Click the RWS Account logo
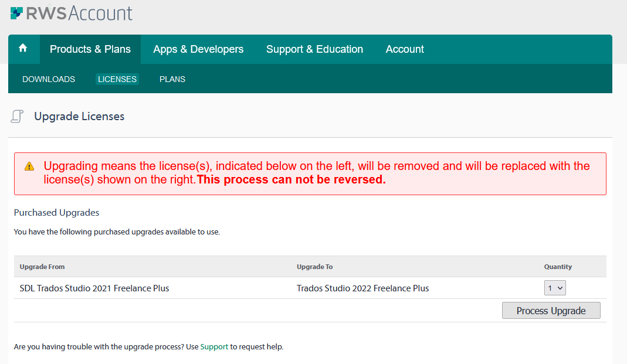The height and width of the screenshot is (364, 627). click(71, 13)
